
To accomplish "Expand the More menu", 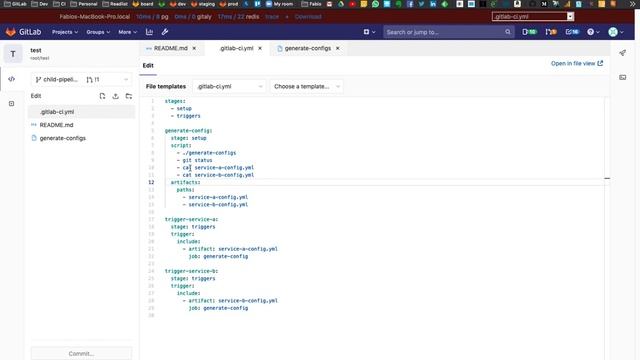I will tap(127, 32).
